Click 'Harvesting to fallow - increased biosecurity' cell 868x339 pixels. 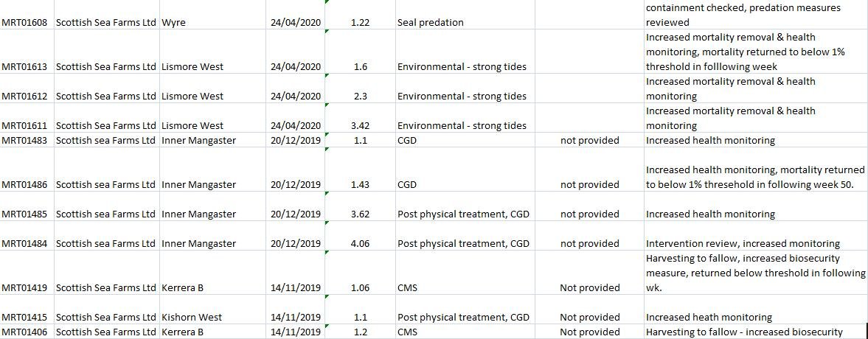click(x=744, y=332)
